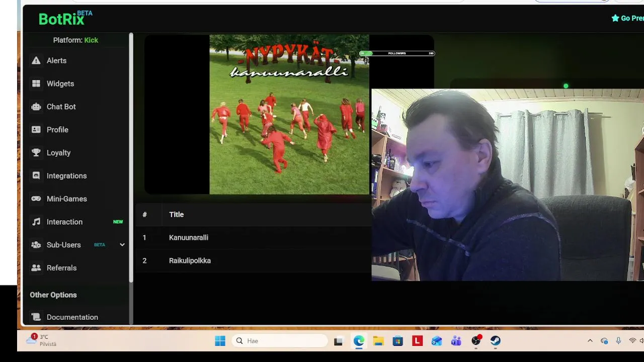Click the Mini-Games gamepad icon
Screen dimensions: 644x362
point(36,199)
